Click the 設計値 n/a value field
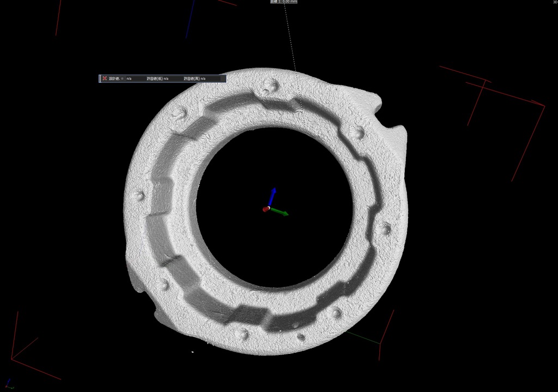Image resolution: width=558 pixels, height=392 pixels. (x=129, y=79)
